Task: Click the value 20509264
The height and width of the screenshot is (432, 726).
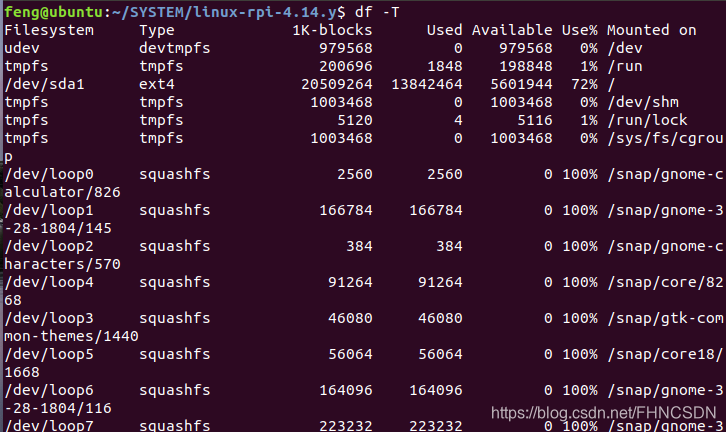Action: click(337, 85)
